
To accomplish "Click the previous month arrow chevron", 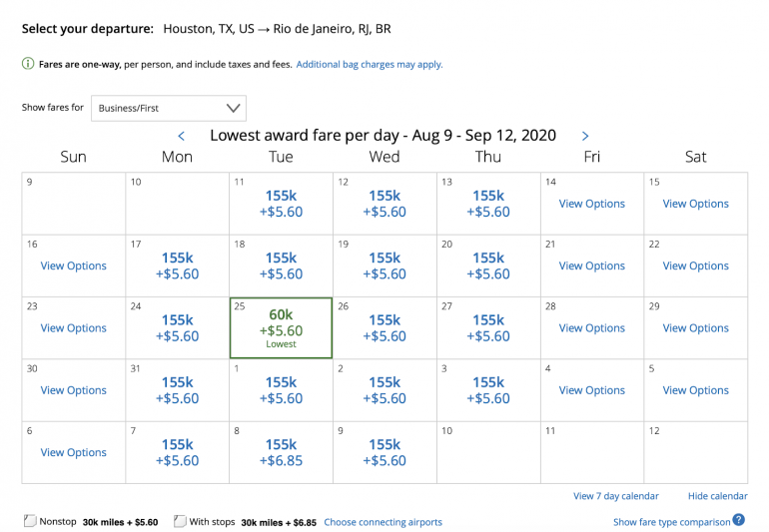I will click(x=182, y=136).
